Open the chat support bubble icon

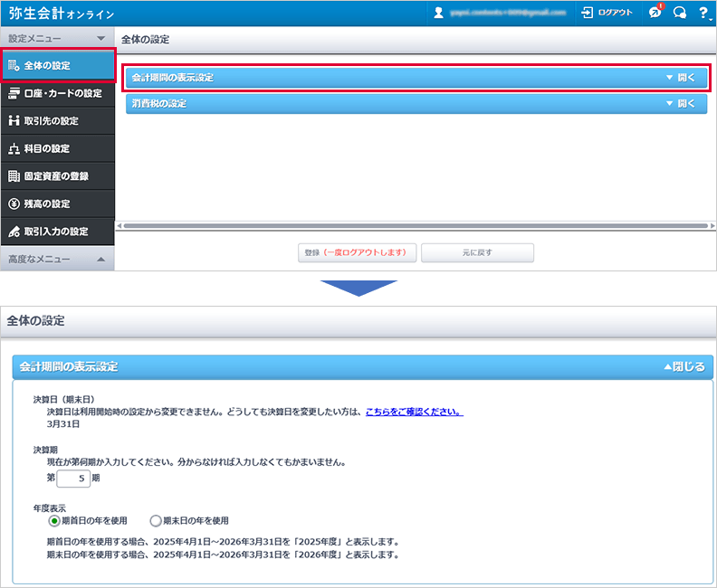coord(679,13)
